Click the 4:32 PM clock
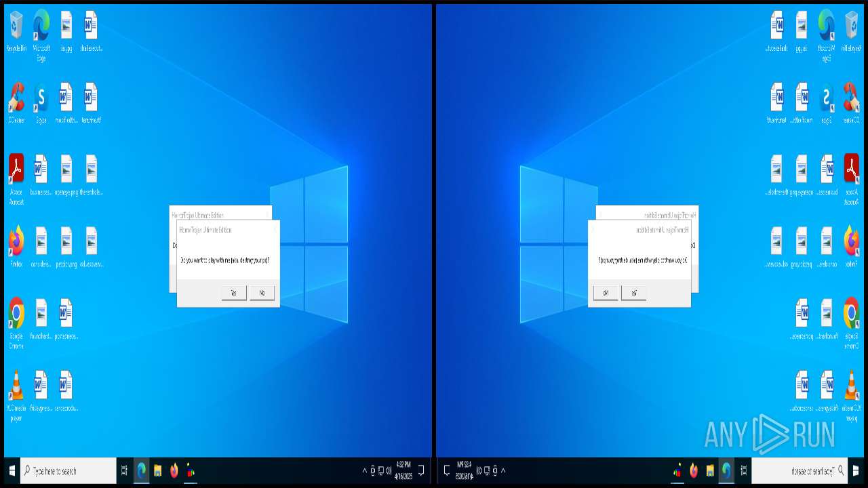This screenshot has width=868, height=488. [403, 470]
